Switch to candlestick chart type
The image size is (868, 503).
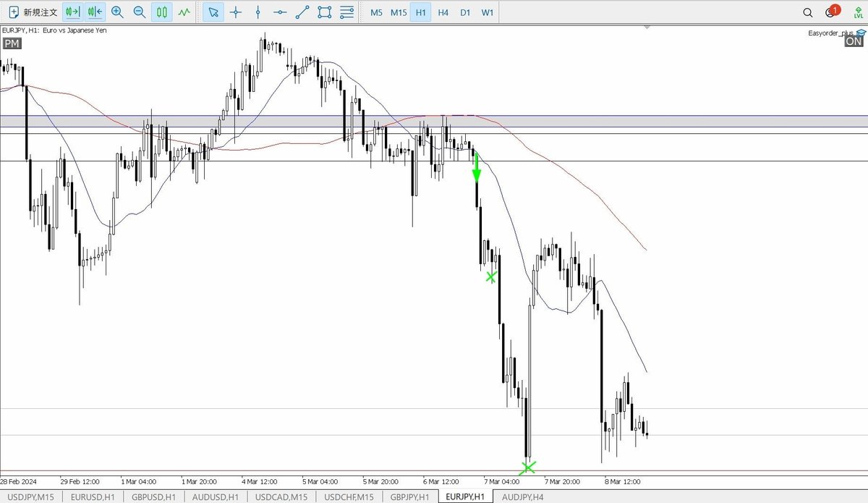(162, 12)
